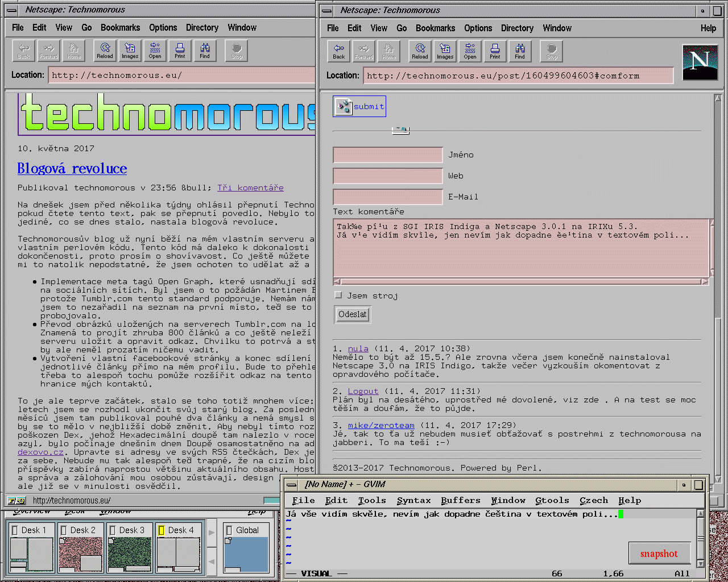The height and width of the screenshot is (582, 728).
Task: Click the Netscape N logo
Action: coord(699,62)
